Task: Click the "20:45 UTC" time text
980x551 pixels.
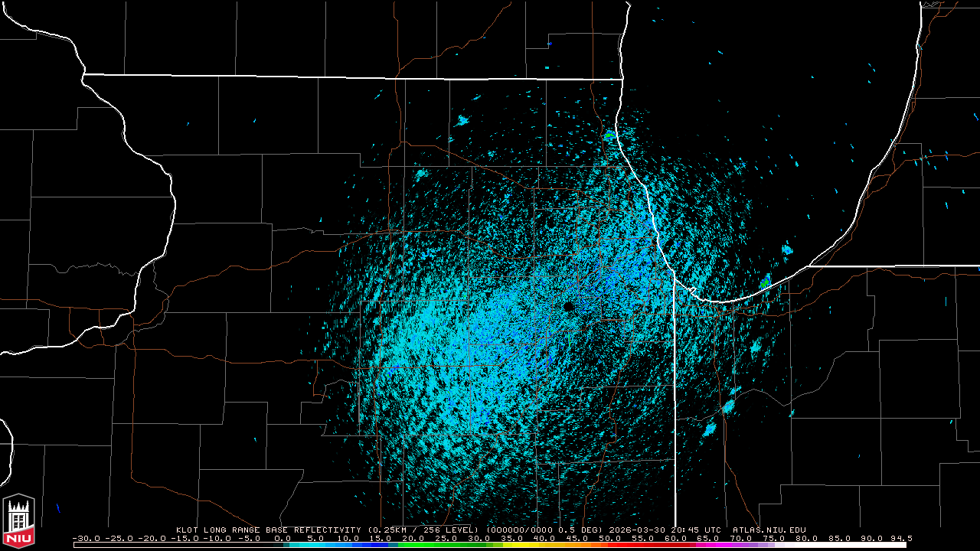Action: (x=696, y=530)
